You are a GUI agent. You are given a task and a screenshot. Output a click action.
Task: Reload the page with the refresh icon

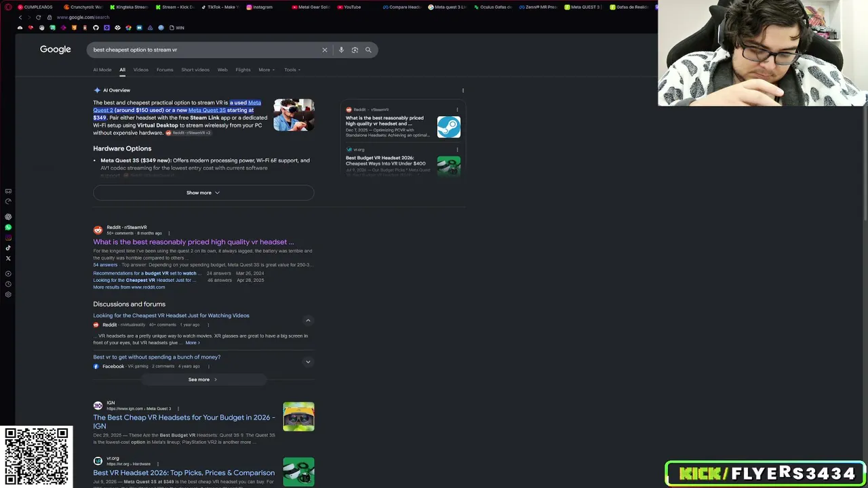tap(38, 17)
